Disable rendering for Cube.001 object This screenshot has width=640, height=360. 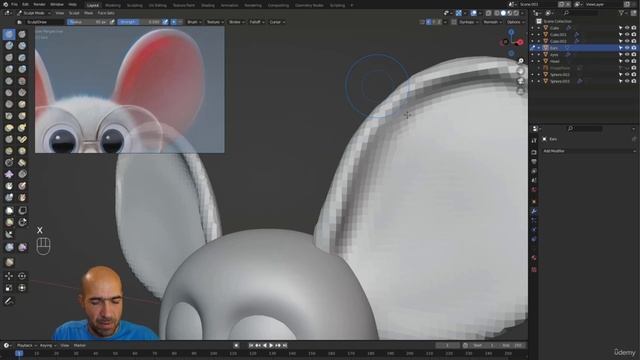coord(634,35)
